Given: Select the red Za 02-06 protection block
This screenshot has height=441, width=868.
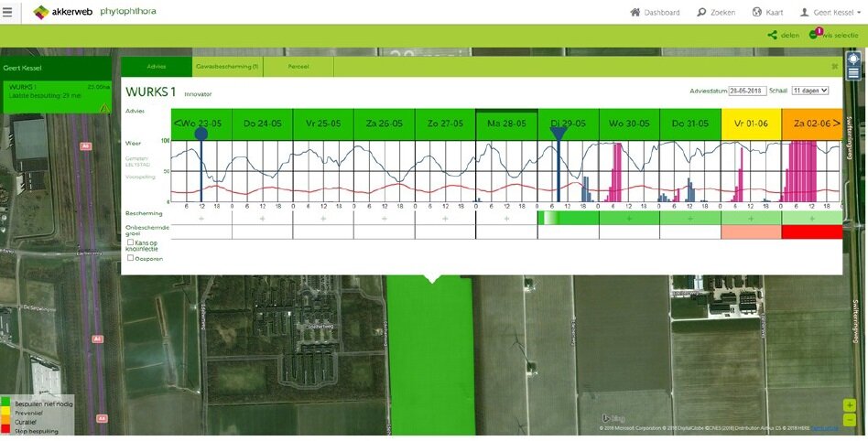Looking at the screenshot, I should point(811,232).
